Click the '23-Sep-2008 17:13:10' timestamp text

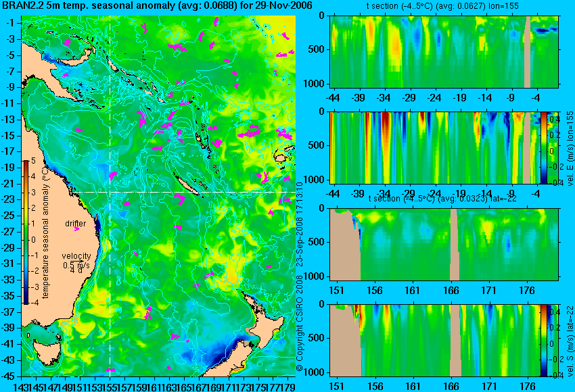(x=300, y=225)
